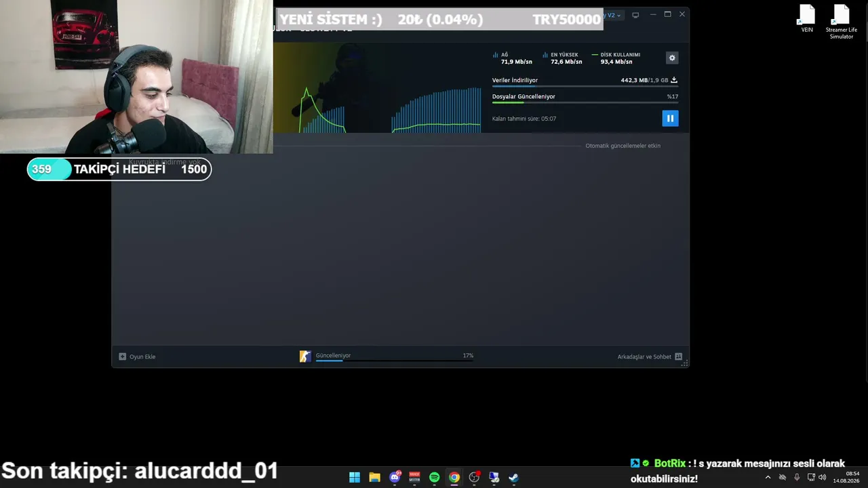Open Spotify from the taskbar
The image size is (868, 488).
(x=435, y=477)
